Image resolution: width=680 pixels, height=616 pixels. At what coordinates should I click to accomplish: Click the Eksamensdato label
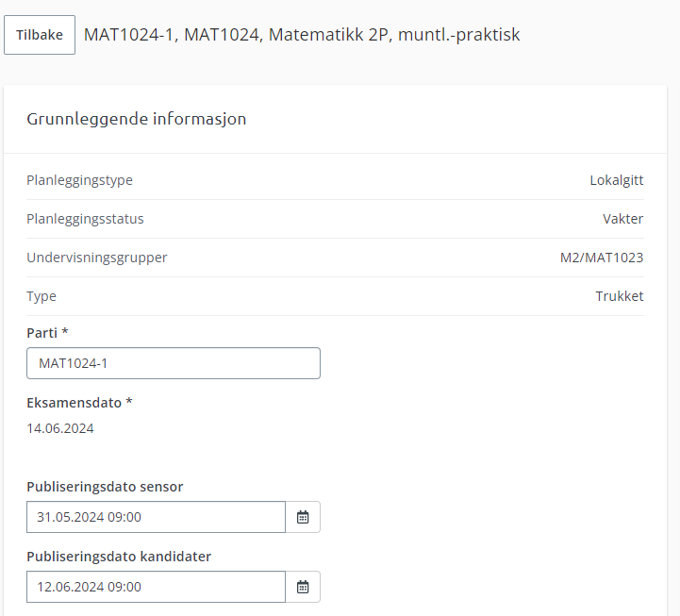pos(79,403)
